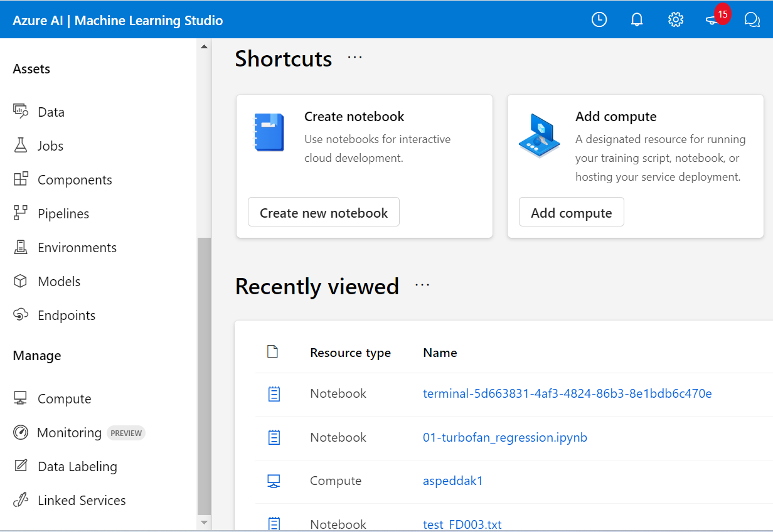Open the Shortcuts more options ellipsis
Viewport: 773px width, 532px height.
(x=355, y=57)
